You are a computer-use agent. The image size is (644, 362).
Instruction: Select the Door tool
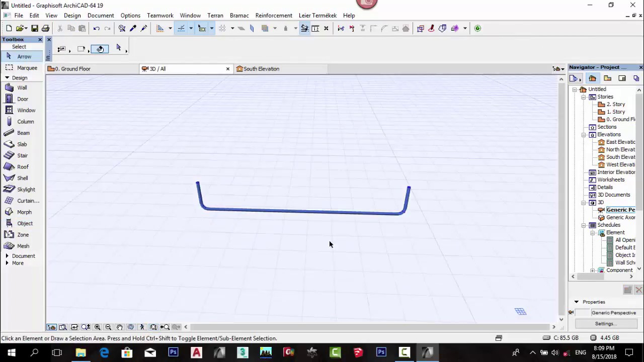(22, 99)
